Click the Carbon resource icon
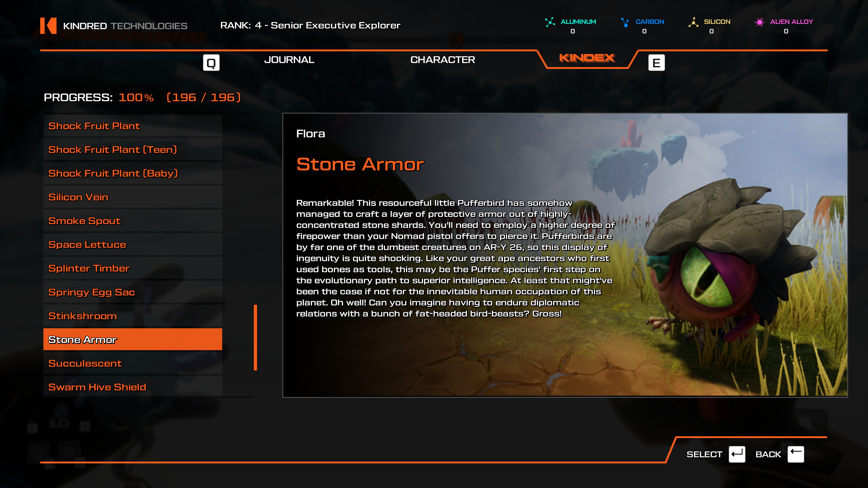 [625, 22]
